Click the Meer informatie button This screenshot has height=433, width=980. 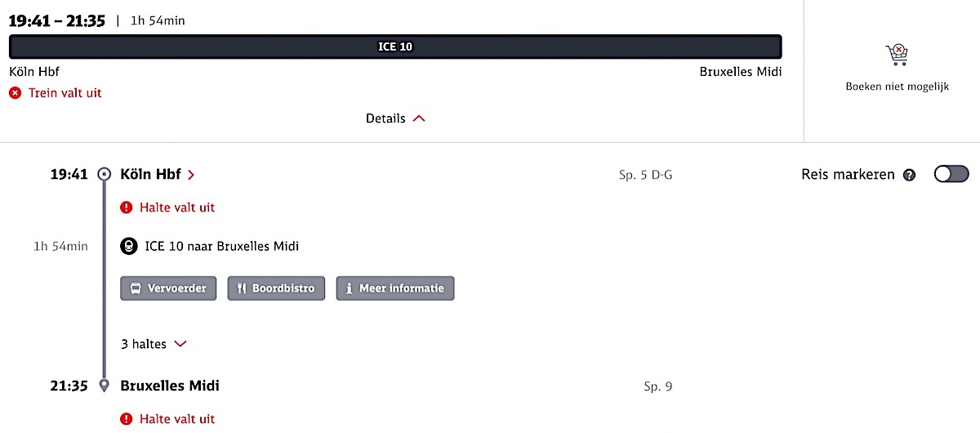click(394, 288)
